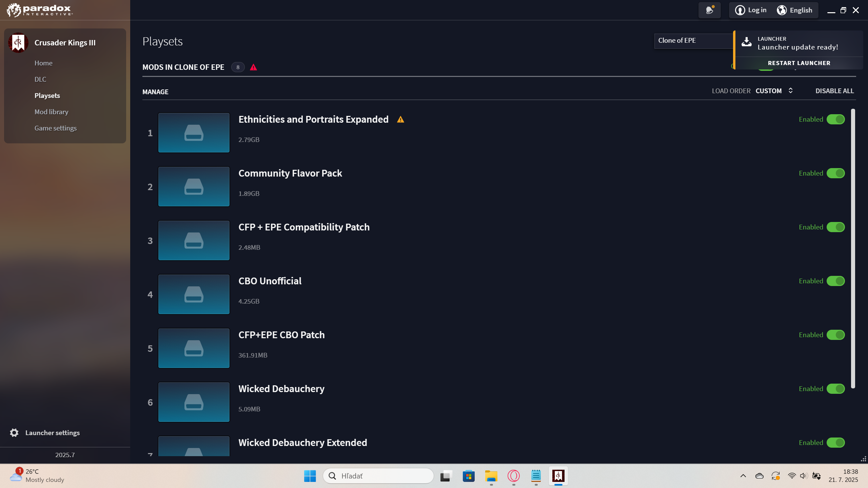Screen dimensions: 868x488
Task: Open Notepad from the taskbar
Action: pos(536,476)
